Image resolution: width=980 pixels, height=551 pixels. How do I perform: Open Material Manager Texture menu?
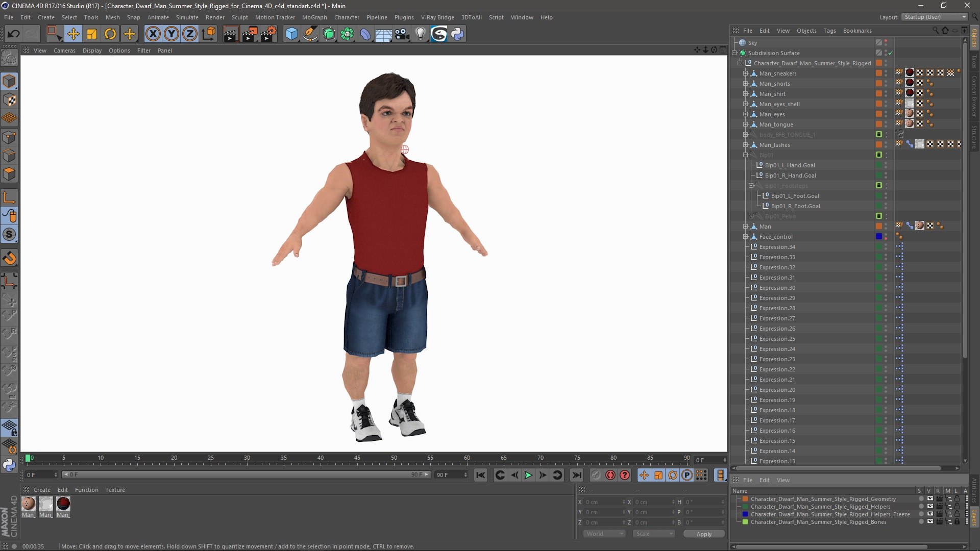coord(115,490)
